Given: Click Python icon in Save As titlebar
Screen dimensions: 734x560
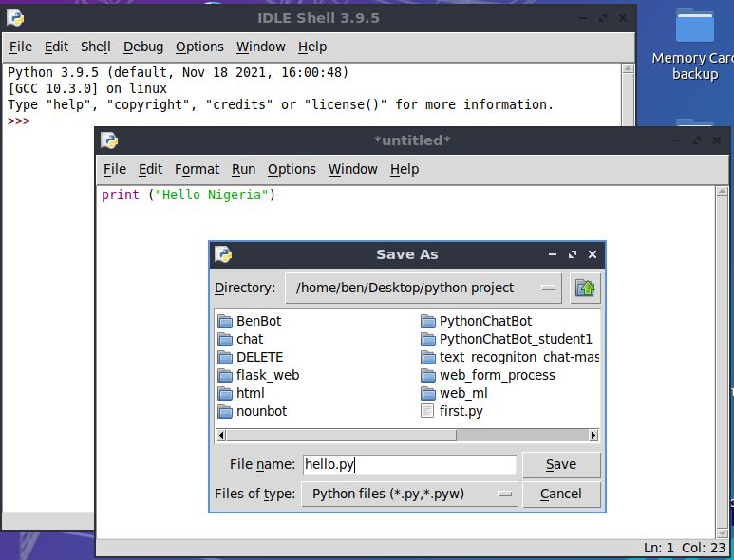Looking at the screenshot, I should pos(223,254).
